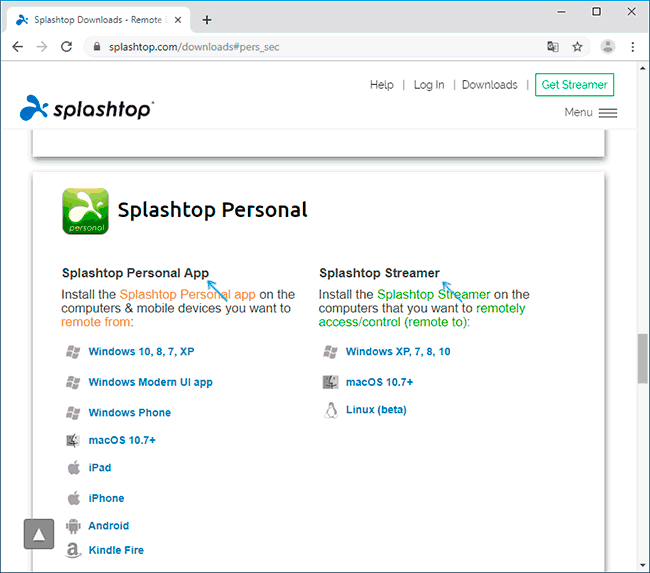Click the Splashtop Personal green app icon

[85, 211]
